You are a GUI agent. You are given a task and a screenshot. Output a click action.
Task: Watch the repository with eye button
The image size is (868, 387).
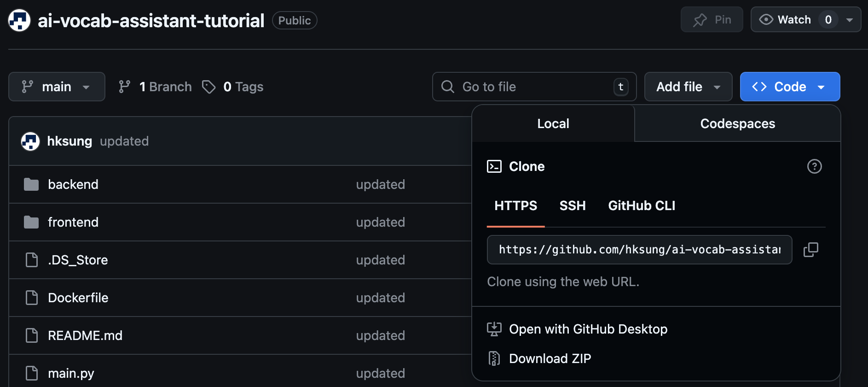coord(785,20)
